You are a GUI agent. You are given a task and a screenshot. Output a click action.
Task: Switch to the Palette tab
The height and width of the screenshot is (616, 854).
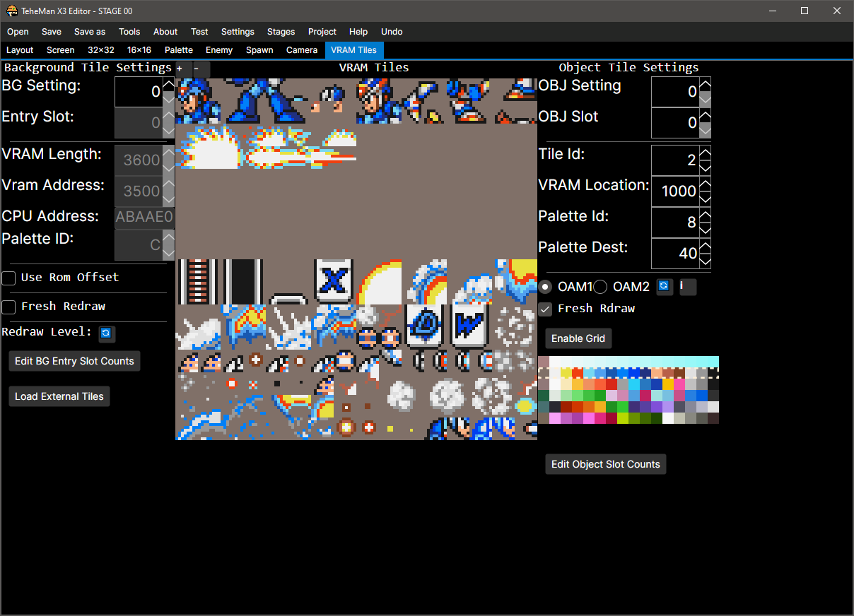tap(179, 50)
